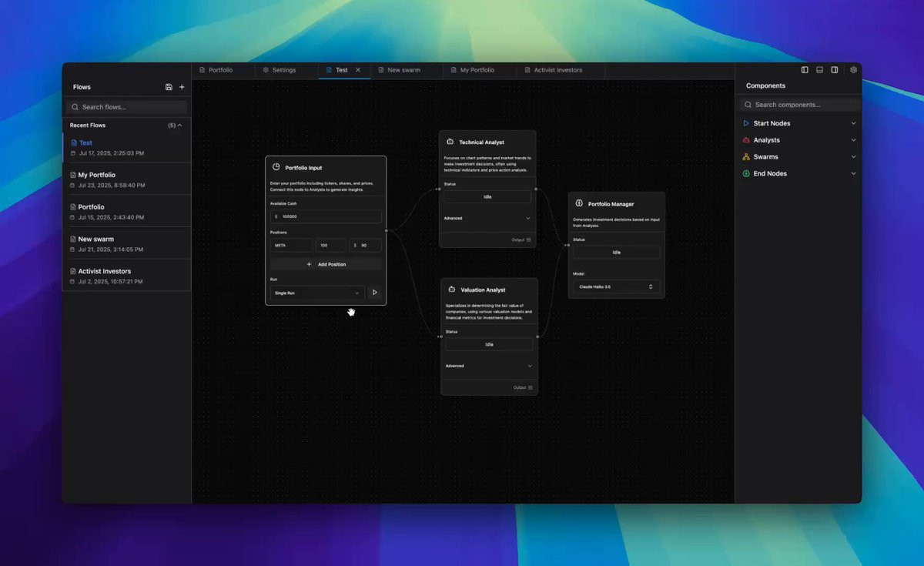Open the flow dated Jul 15, 2025
This screenshot has width=924, height=566.
point(127,212)
